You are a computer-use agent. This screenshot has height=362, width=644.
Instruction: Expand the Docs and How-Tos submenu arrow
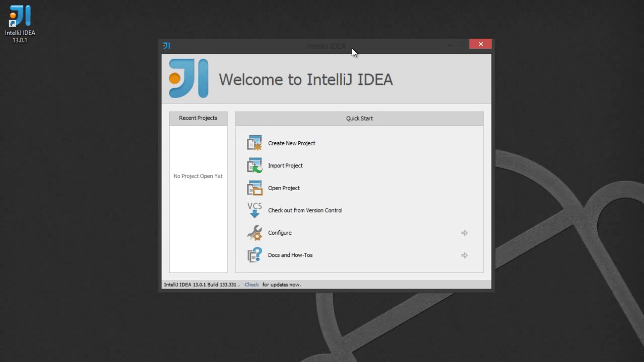pyautogui.click(x=464, y=255)
